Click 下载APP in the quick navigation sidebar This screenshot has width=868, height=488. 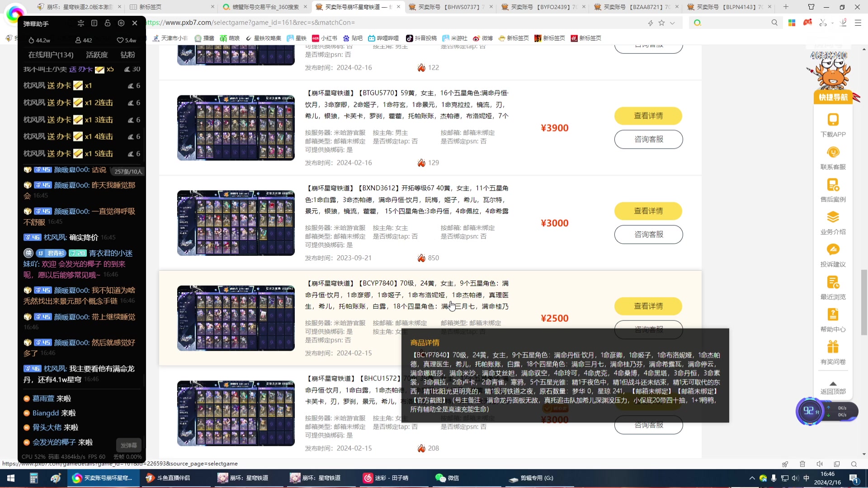point(833,126)
